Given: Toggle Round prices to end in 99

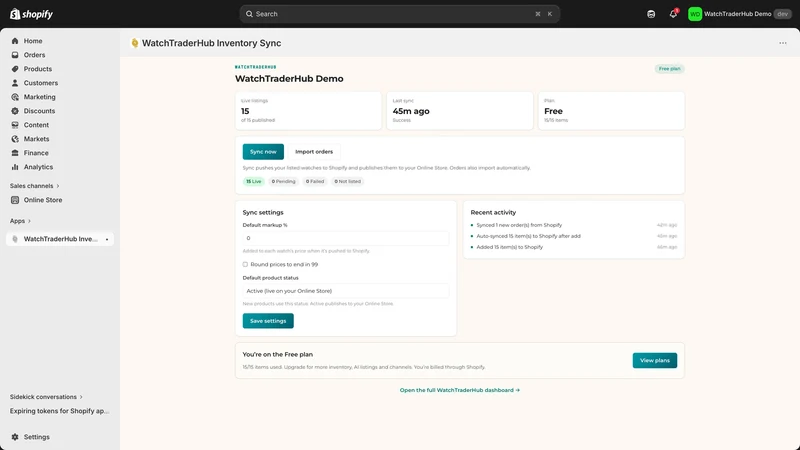Looking at the screenshot, I should pyautogui.click(x=245, y=264).
